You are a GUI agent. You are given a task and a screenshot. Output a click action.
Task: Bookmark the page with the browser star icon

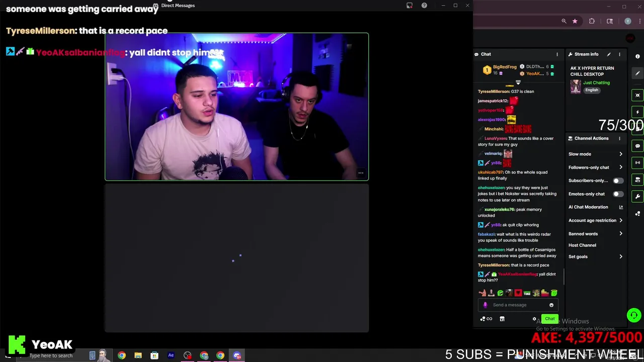[x=575, y=21]
